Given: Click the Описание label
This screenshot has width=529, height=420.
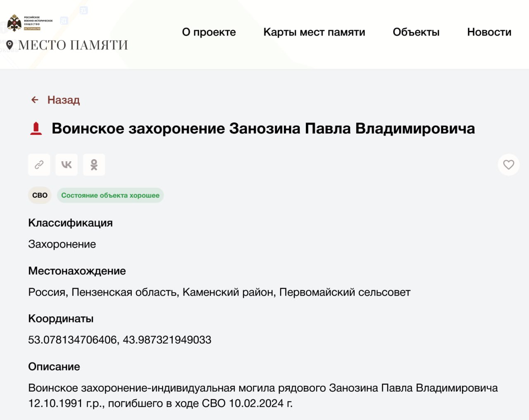Looking at the screenshot, I should click(54, 367).
